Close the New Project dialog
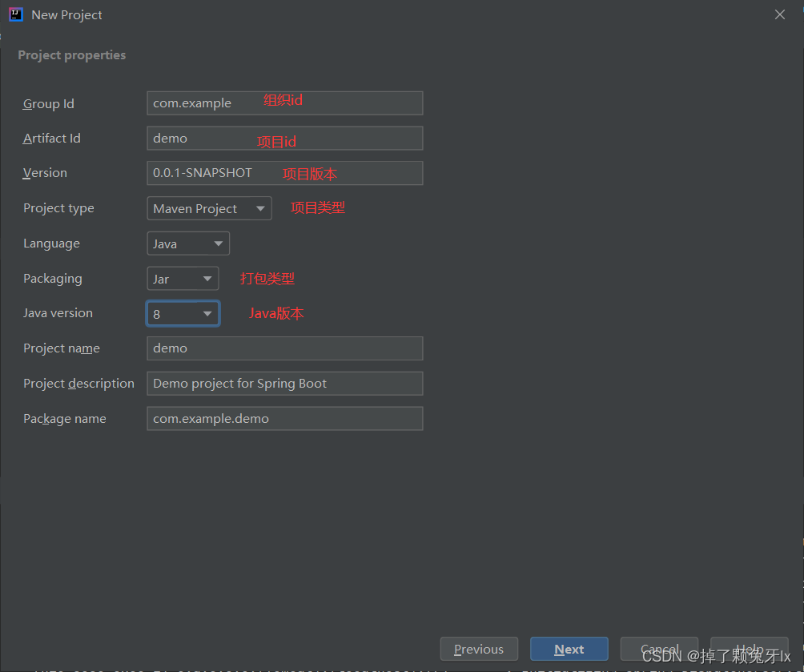This screenshot has width=804, height=672. point(779,14)
